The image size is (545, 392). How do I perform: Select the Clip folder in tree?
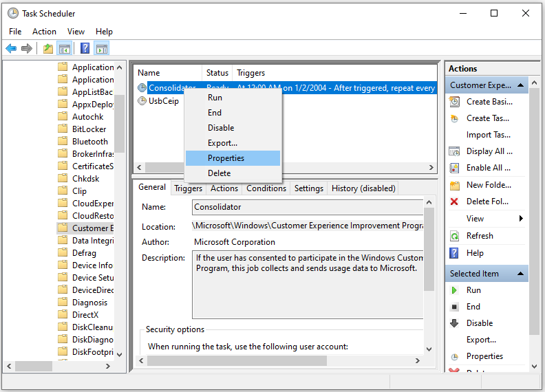click(x=79, y=191)
